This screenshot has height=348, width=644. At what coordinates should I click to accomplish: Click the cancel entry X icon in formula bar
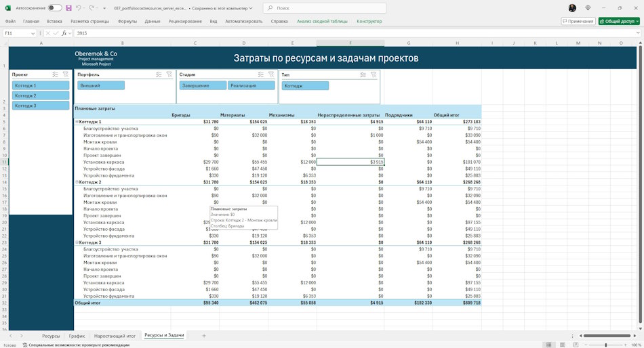(x=47, y=33)
